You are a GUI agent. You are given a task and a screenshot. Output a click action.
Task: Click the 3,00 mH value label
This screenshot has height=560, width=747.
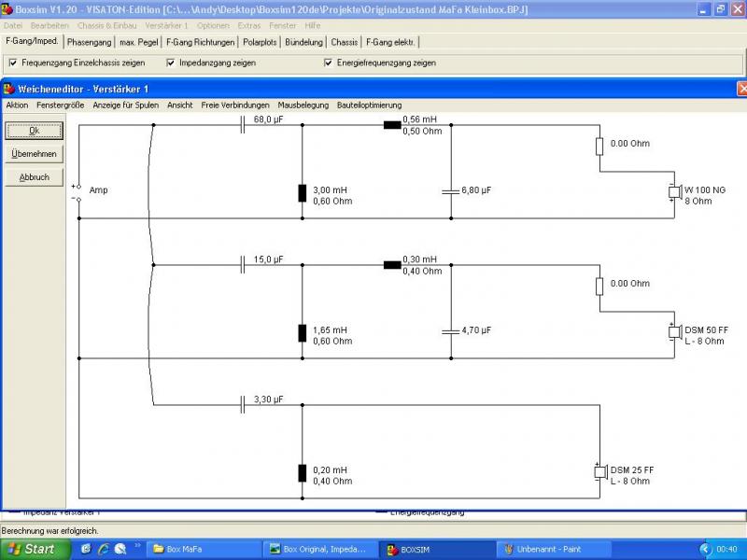[x=331, y=190]
